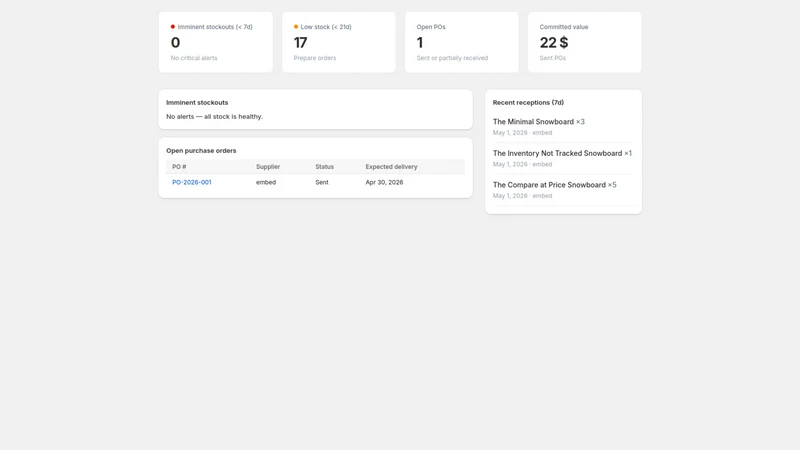Click the 'Expected delivery' column header
The width and height of the screenshot is (800, 450).
[x=391, y=167]
